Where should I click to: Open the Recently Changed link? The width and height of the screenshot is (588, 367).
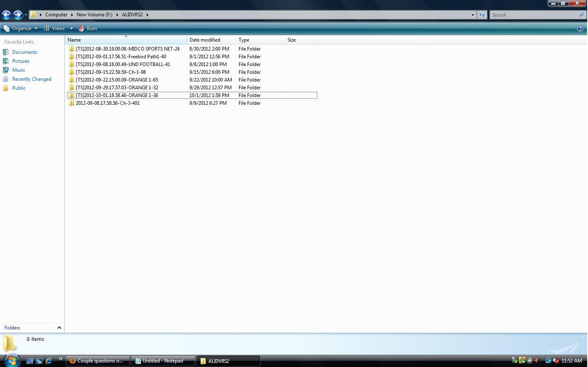[x=32, y=79]
